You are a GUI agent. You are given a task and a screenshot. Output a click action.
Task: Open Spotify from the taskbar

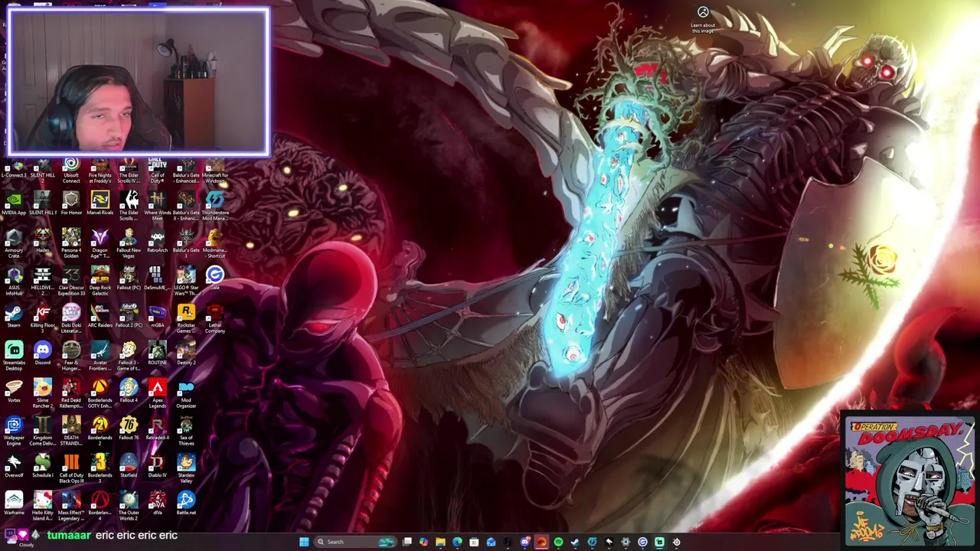[x=558, y=542]
